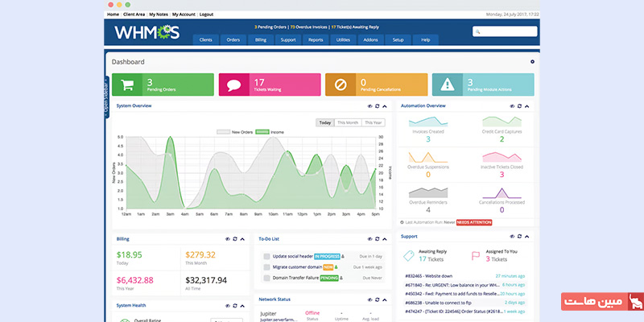Hide the System Overview widget with eye icon

(369, 106)
